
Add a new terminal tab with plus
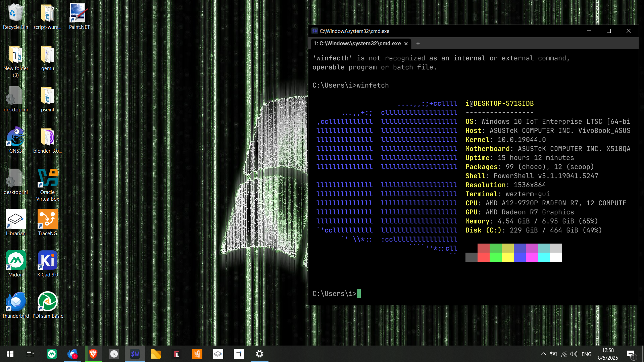418,44
